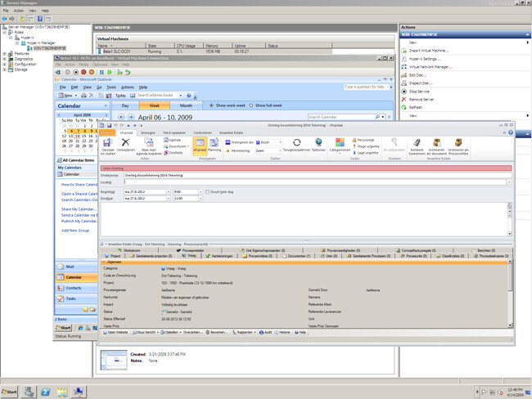
Task: Switch to Month view in Outlook calendar
Action: pos(186,105)
